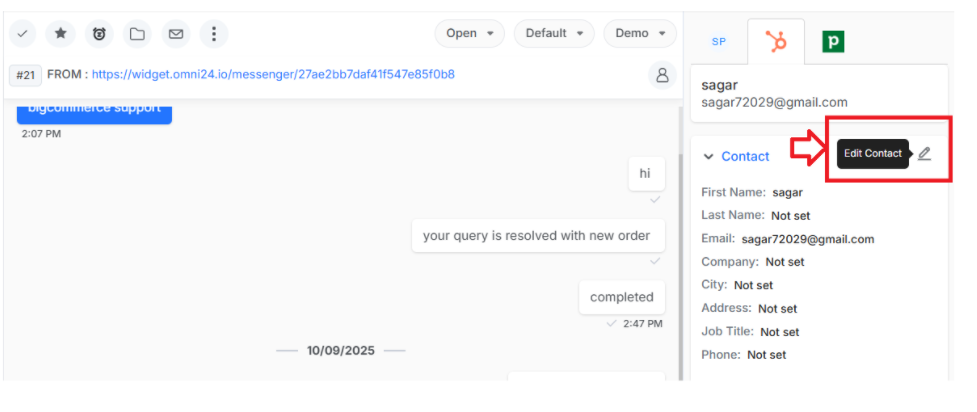Click the #21 ticket number badge
The image size is (977, 412).
26,75
